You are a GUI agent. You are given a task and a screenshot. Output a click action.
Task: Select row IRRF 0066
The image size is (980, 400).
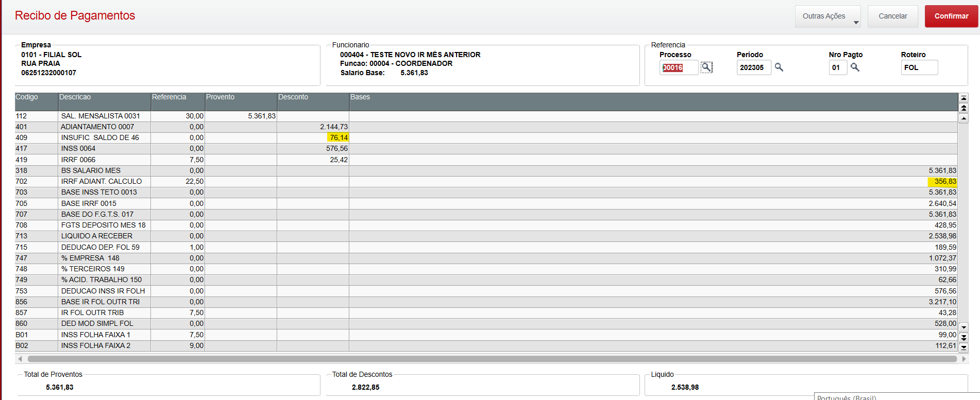click(486, 160)
